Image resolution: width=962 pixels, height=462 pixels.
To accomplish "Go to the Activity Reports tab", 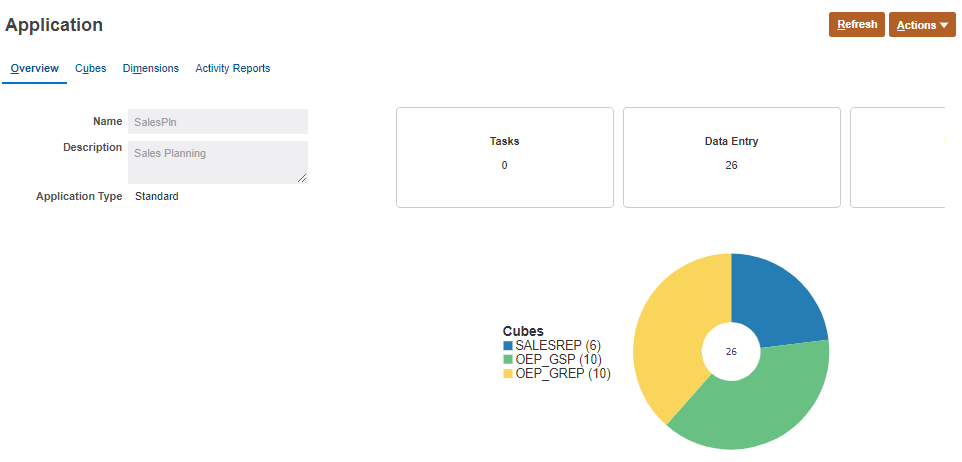I will (x=233, y=68).
